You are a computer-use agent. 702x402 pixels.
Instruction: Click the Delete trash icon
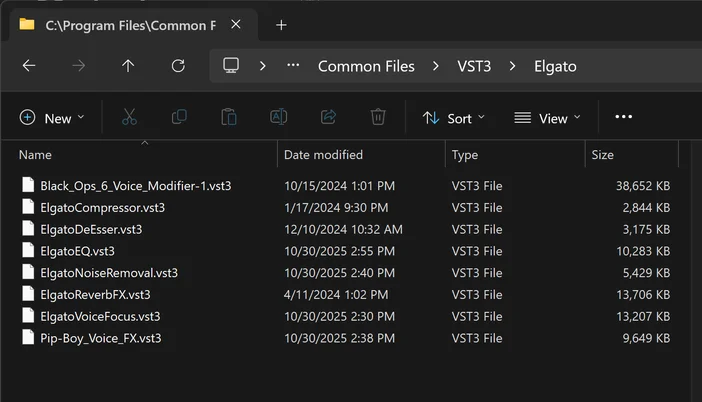tap(378, 117)
